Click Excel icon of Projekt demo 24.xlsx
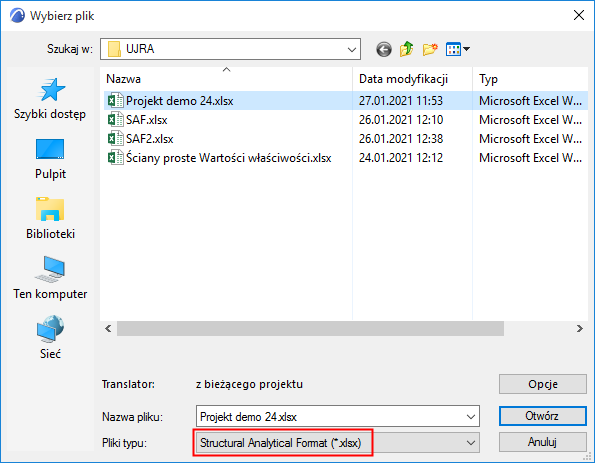 [x=115, y=101]
